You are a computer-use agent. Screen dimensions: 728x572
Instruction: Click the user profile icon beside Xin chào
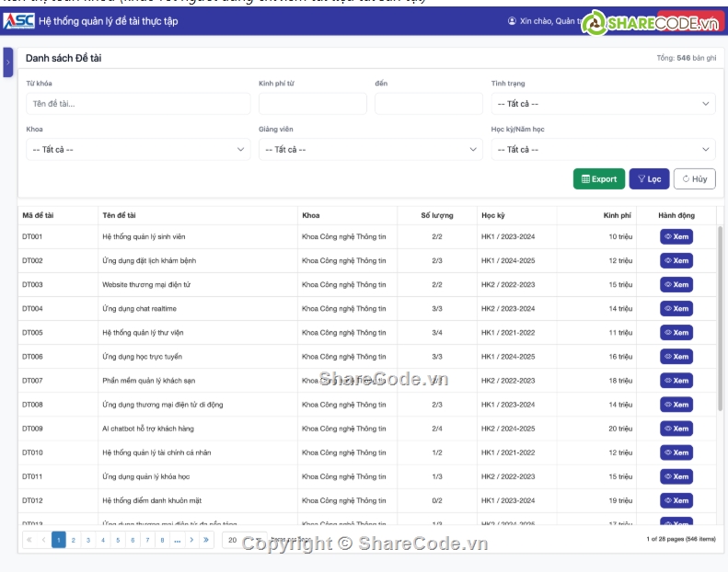click(x=512, y=21)
